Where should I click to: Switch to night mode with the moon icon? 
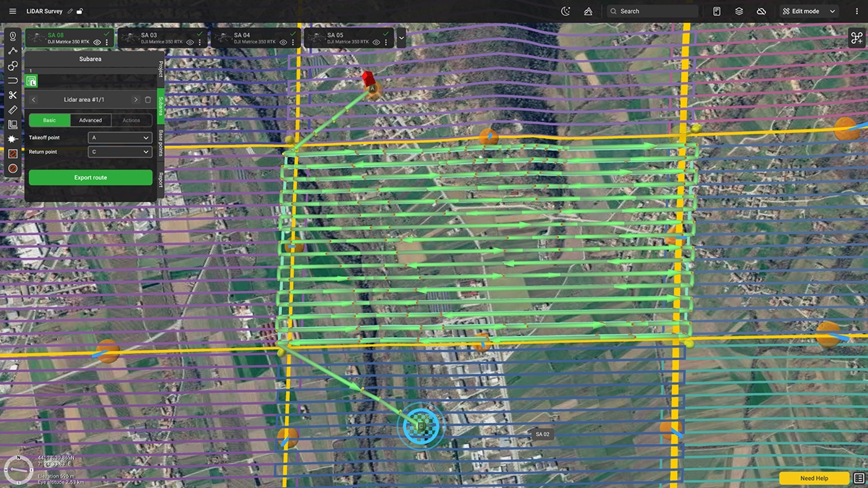[566, 11]
